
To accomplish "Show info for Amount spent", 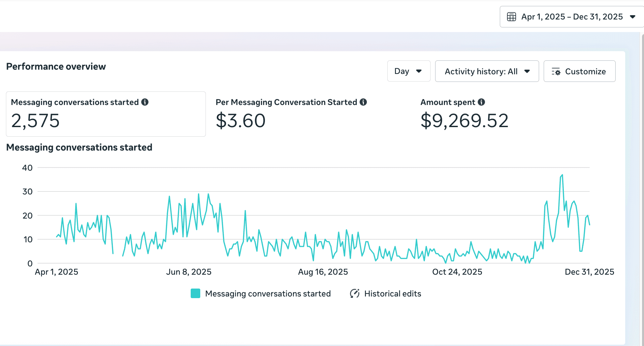I will (x=481, y=102).
